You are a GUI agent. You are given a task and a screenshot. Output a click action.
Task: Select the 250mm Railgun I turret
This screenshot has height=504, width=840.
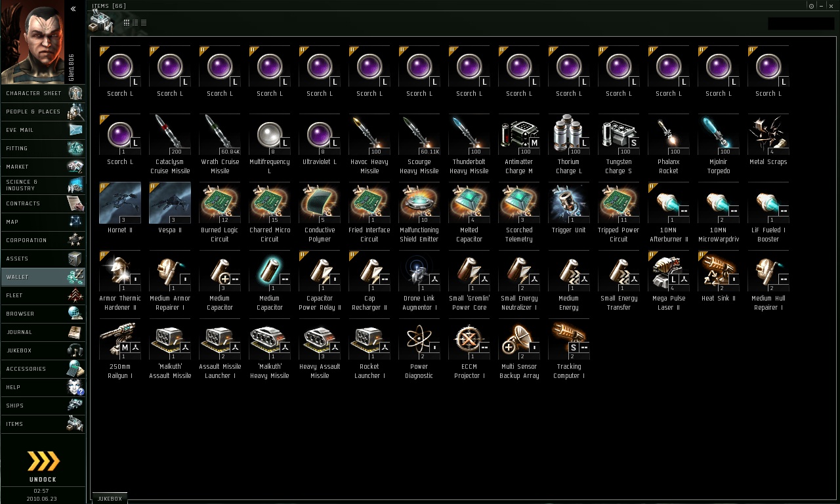(x=120, y=349)
